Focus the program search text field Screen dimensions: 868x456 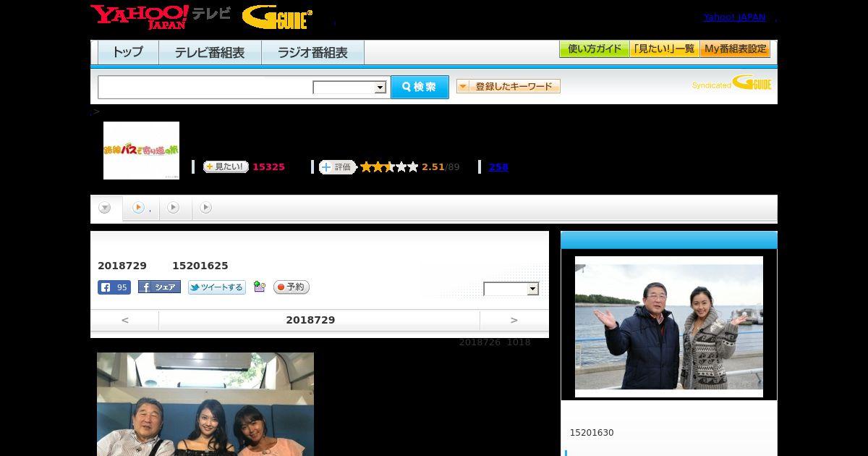pyautogui.click(x=205, y=87)
